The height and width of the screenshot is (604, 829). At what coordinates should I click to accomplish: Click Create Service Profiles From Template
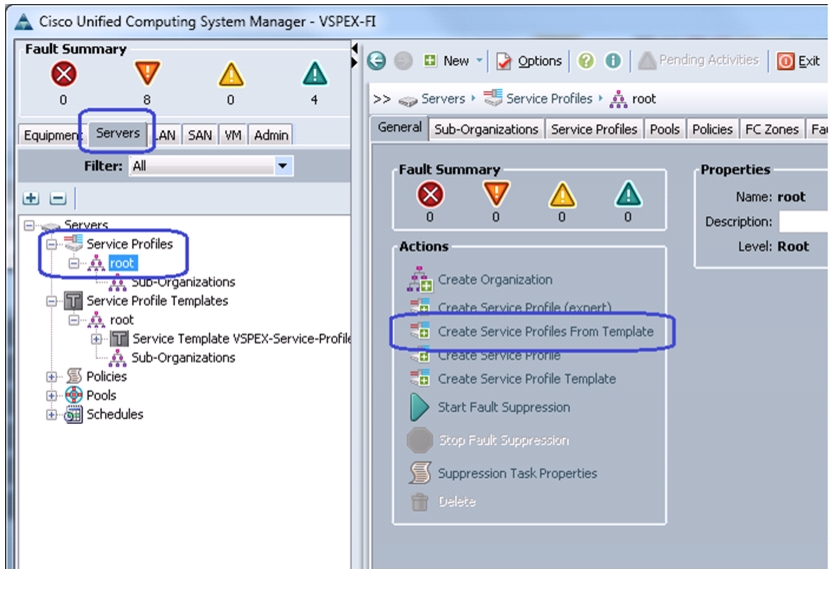546,332
